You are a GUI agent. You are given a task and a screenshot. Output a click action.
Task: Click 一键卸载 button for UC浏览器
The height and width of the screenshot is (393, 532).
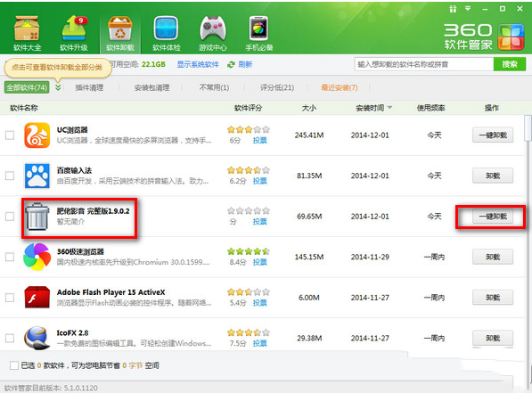pos(493,135)
